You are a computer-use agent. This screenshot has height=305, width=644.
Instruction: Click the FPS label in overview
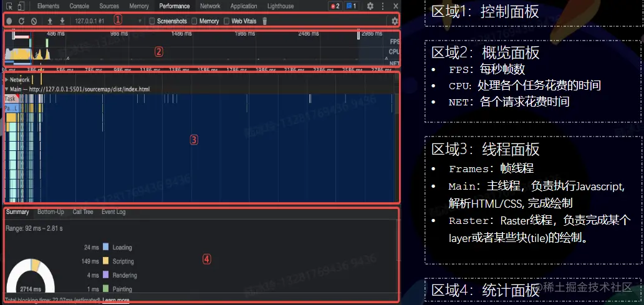(394, 42)
